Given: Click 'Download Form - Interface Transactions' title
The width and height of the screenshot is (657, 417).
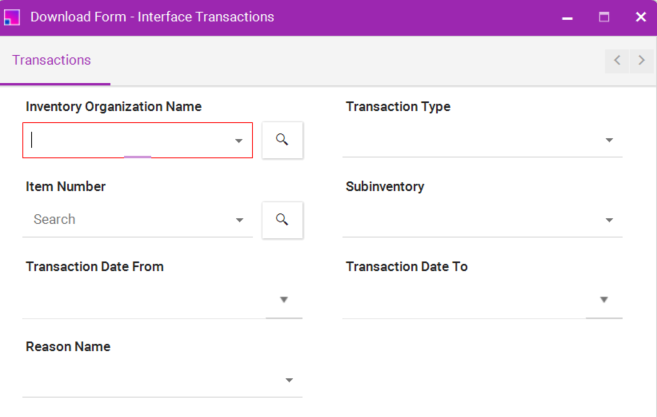Looking at the screenshot, I should 152,17.
